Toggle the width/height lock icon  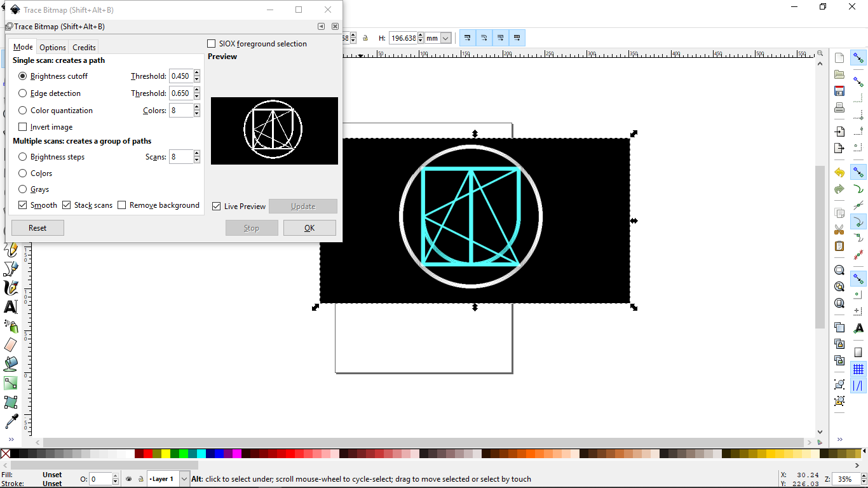(365, 38)
